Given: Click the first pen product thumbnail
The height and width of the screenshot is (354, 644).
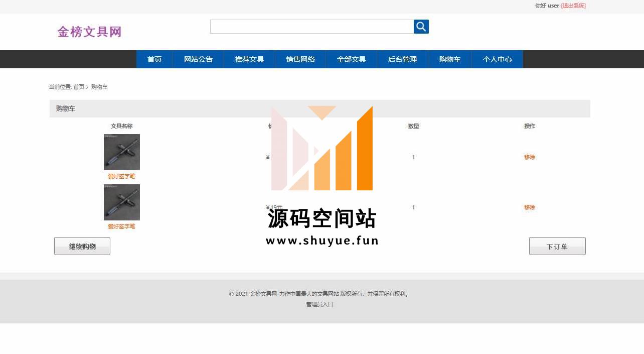Looking at the screenshot, I should 122,152.
